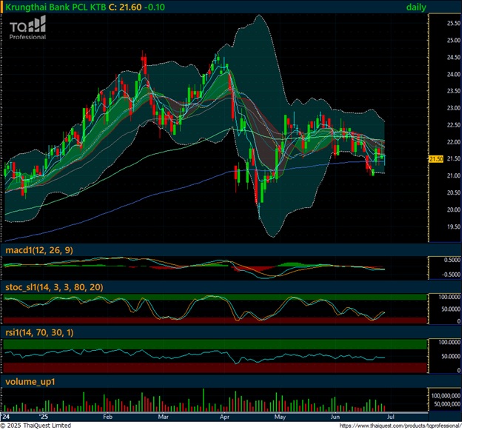The width and height of the screenshot is (504, 430).
Task: Click the © 2025 ThaiQuest Limited notice
Action: (36, 426)
